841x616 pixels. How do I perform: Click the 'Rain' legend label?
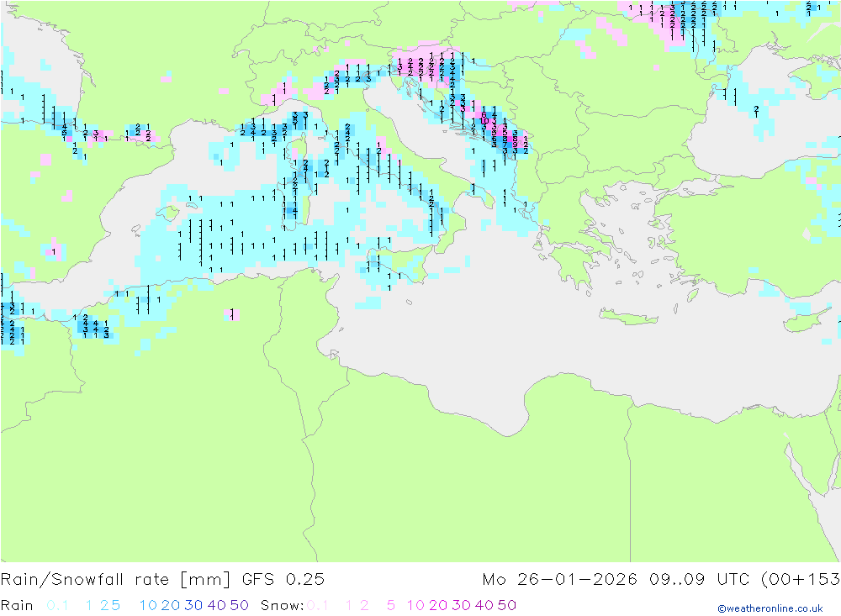pos(17,605)
